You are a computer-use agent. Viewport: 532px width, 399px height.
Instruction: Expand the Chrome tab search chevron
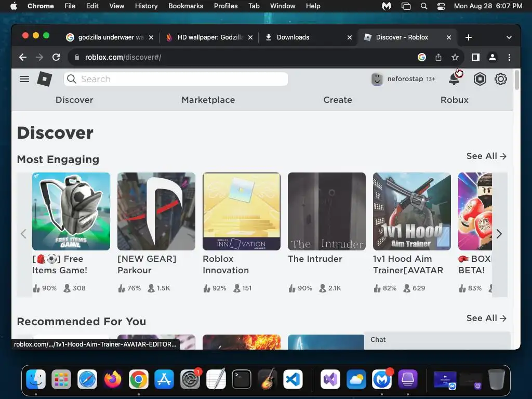(509, 37)
